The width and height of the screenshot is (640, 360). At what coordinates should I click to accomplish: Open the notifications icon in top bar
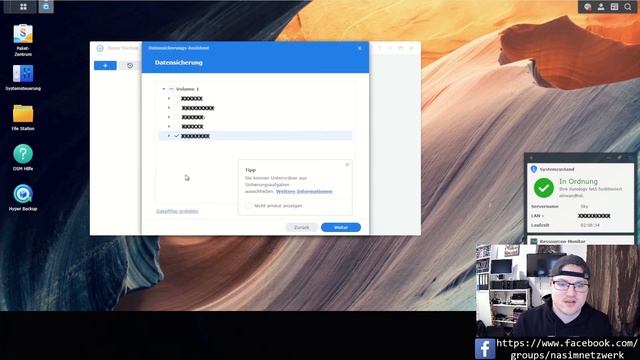click(x=587, y=7)
